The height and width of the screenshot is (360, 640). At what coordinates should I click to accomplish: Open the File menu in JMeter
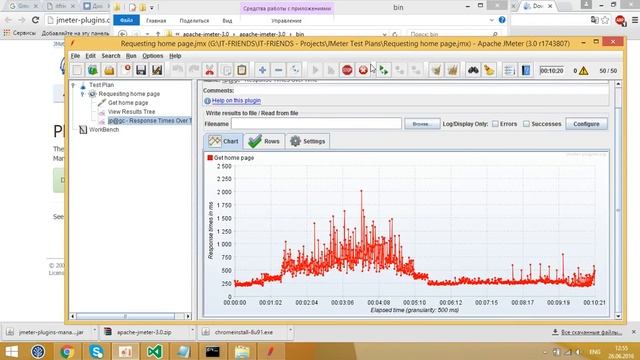point(75,56)
